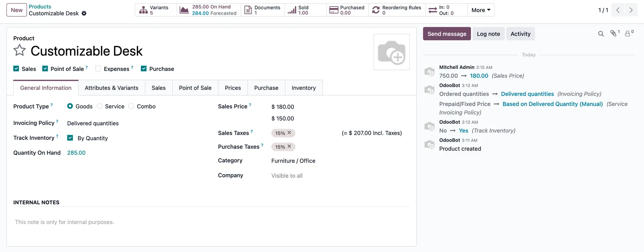This screenshot has width=644, height=252.
Task: Select the Service product type radio
Action: point(99,106)
